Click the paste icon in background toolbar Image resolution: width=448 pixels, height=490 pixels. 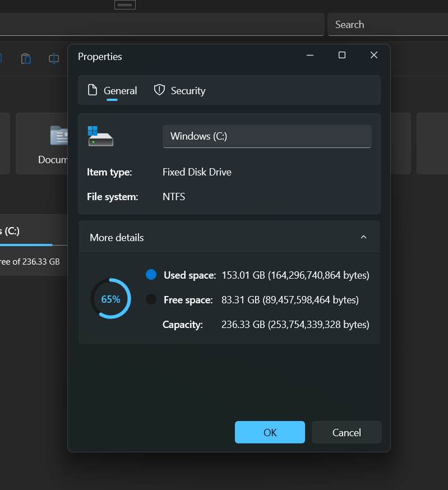[x=26, y=58]
